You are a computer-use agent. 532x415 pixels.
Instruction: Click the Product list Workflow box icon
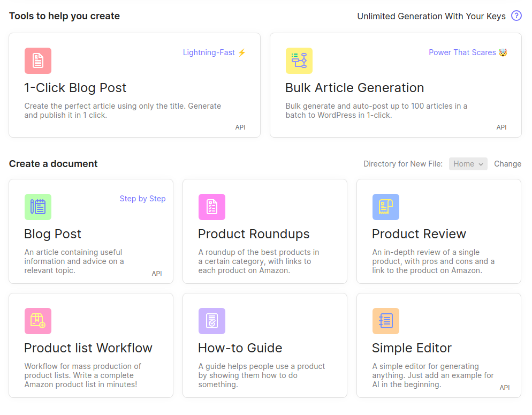[37, 321]
